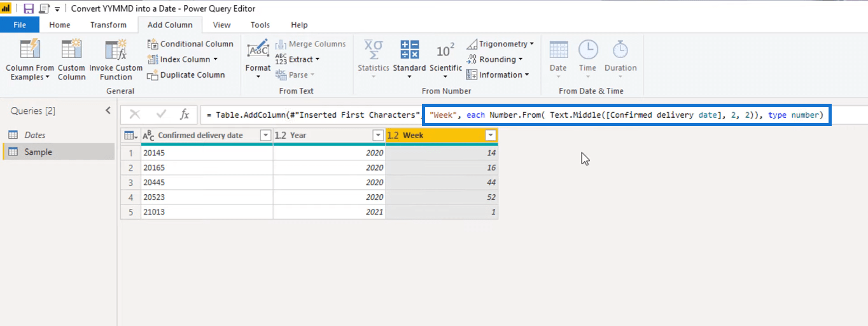The width and height of the screenshot is (868, 326).
Task: Click the table corner menu icon
Action: (130, 136)
